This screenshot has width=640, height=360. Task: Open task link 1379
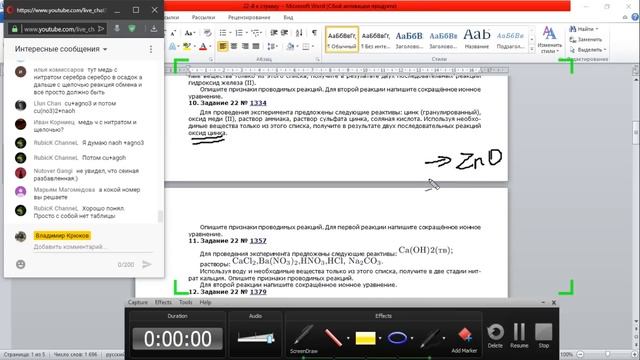pos(258,292)
